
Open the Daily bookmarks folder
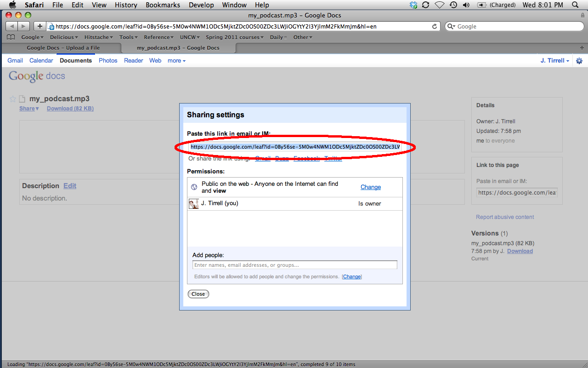coord(278,37)
